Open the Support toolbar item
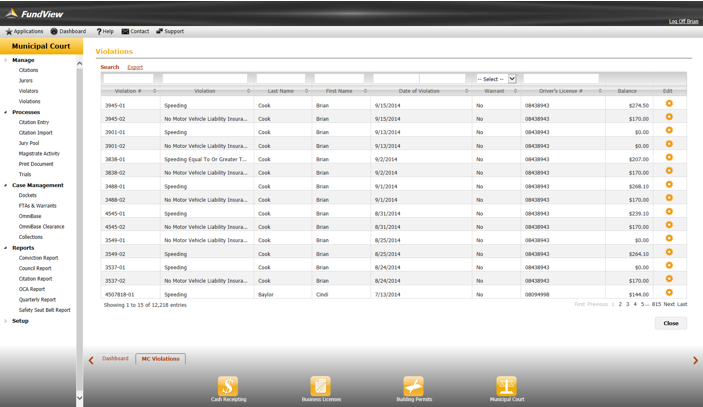 tap(170, 31)
